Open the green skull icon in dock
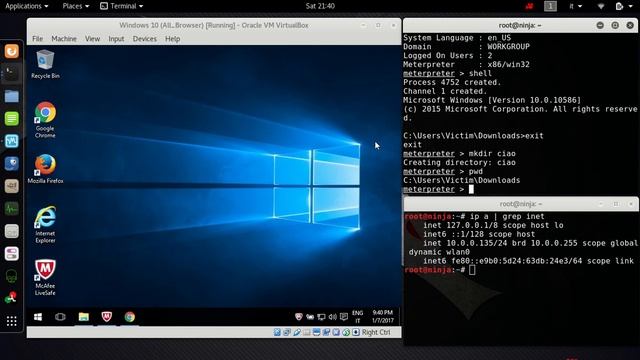The image size is (640, 360). tap(11, 276)
